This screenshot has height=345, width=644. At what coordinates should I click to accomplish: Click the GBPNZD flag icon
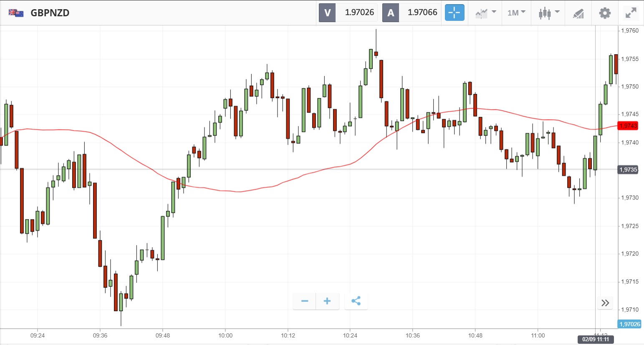(x=16, y=13)
